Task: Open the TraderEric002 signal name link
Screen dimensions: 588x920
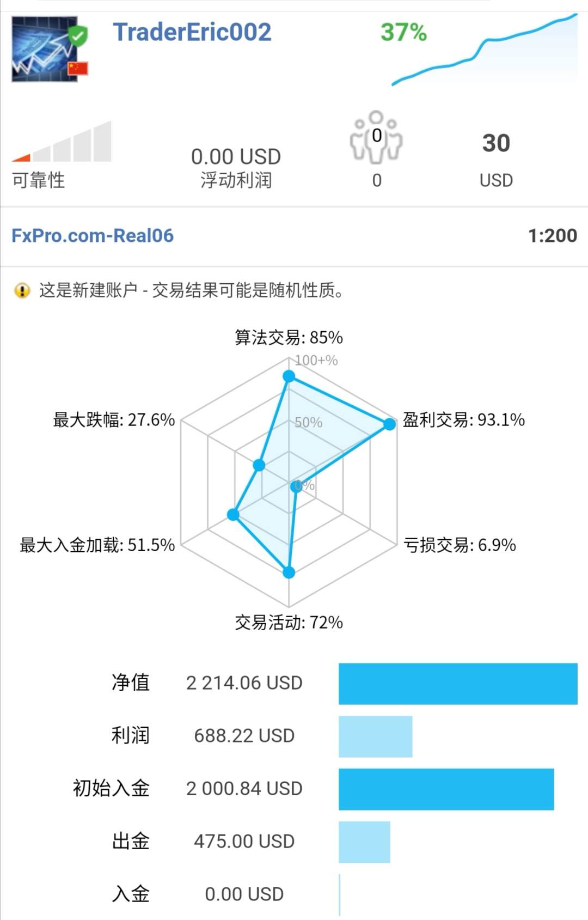Action: pyautogui.click(x=192, y=32)
